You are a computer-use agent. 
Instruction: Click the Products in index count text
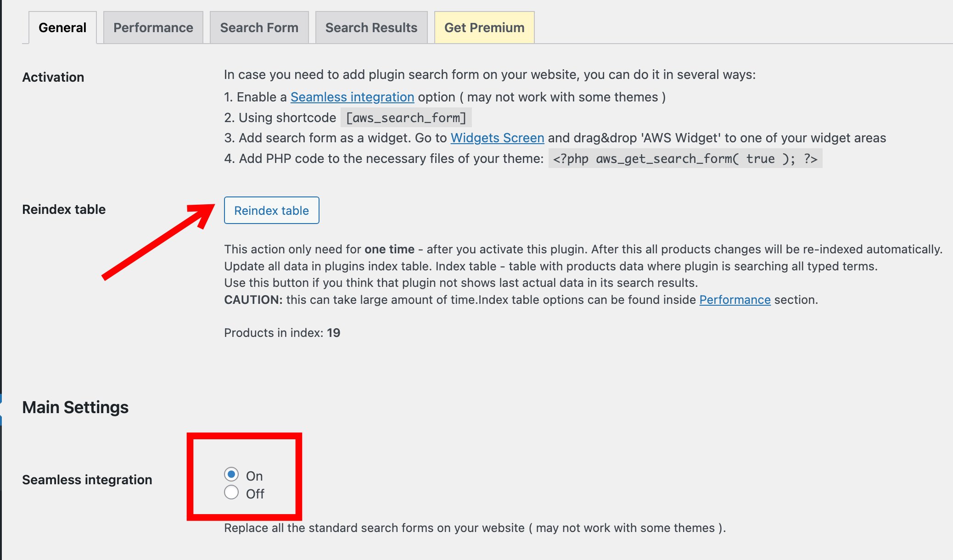click(x=282, y=333)
